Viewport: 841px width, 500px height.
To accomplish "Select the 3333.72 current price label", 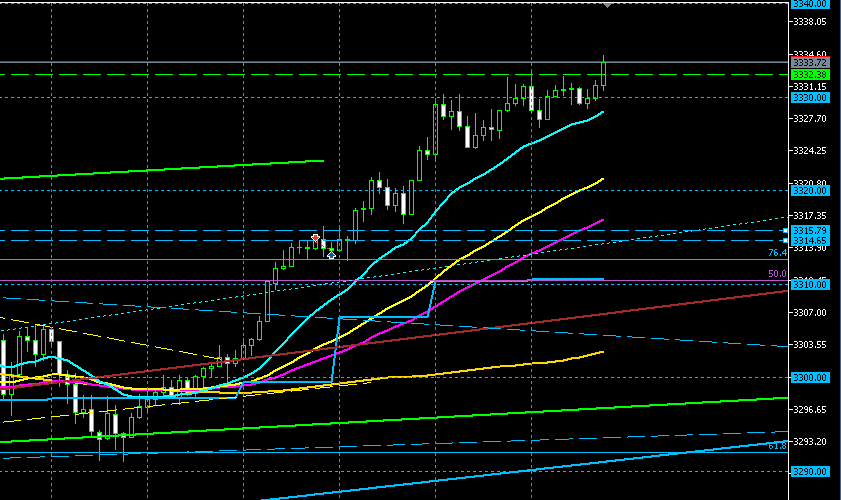I will click(x=808, y=62).
